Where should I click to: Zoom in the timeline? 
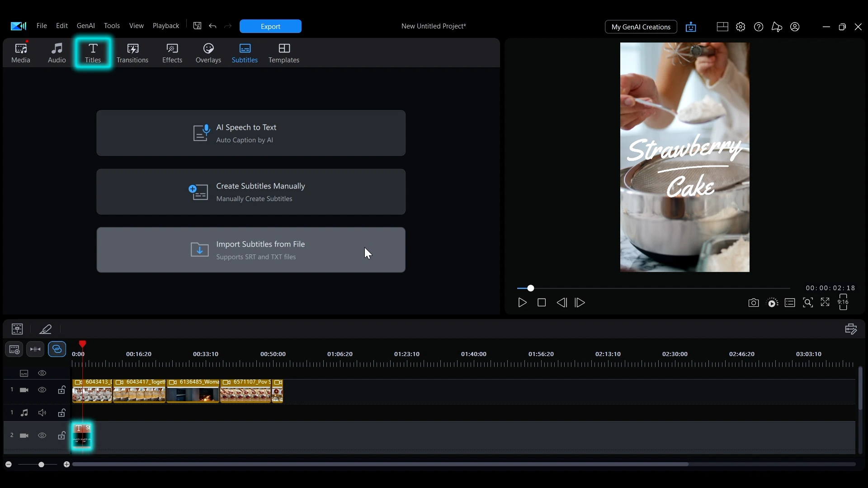point(66,465)
